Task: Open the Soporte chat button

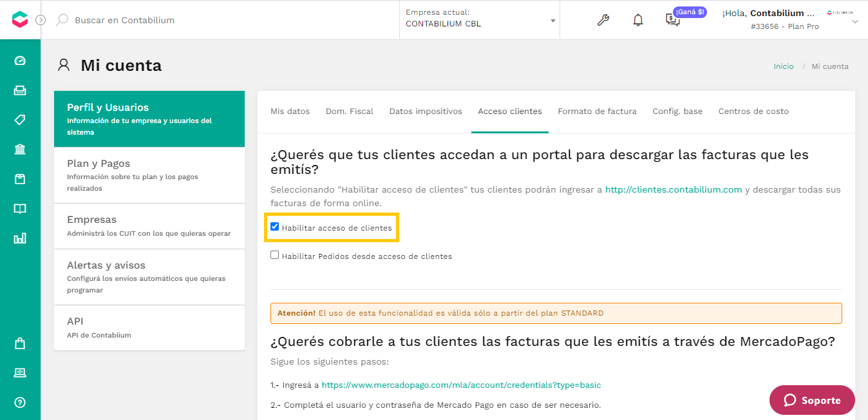Action: click(x=812, y=400)
